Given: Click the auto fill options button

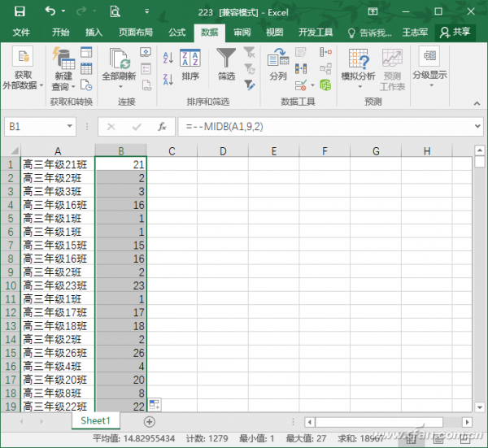Looking at the screenshot, I should pos(155,405).
